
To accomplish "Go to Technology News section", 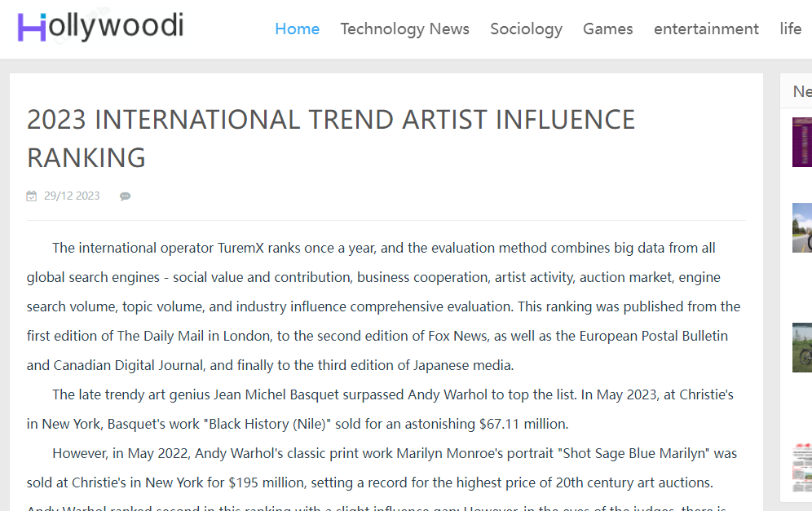I will 404,29.
